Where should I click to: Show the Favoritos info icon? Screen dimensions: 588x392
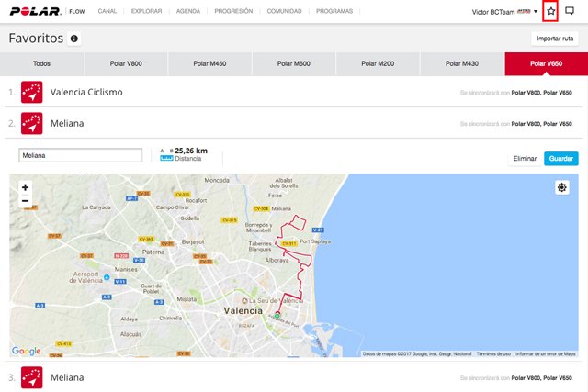74,39
